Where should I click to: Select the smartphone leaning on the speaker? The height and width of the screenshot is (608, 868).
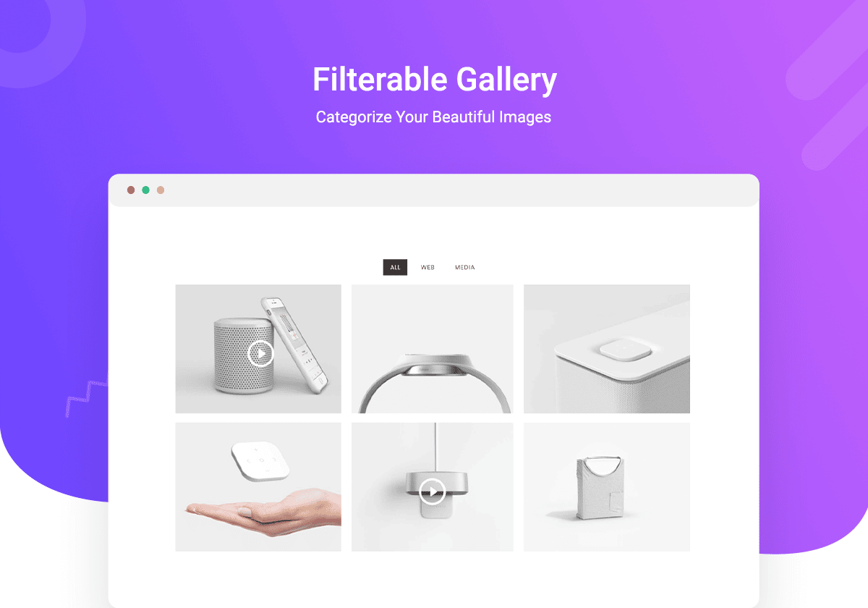(295, 342)
